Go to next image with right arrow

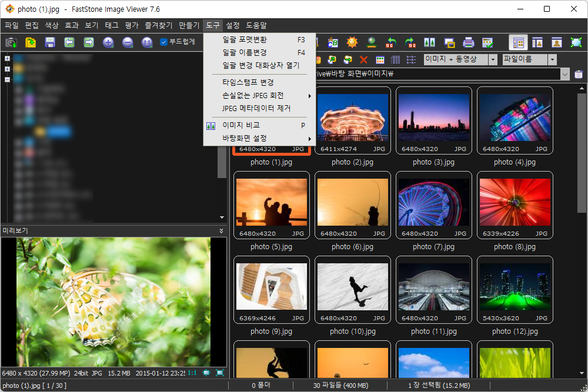89,42
